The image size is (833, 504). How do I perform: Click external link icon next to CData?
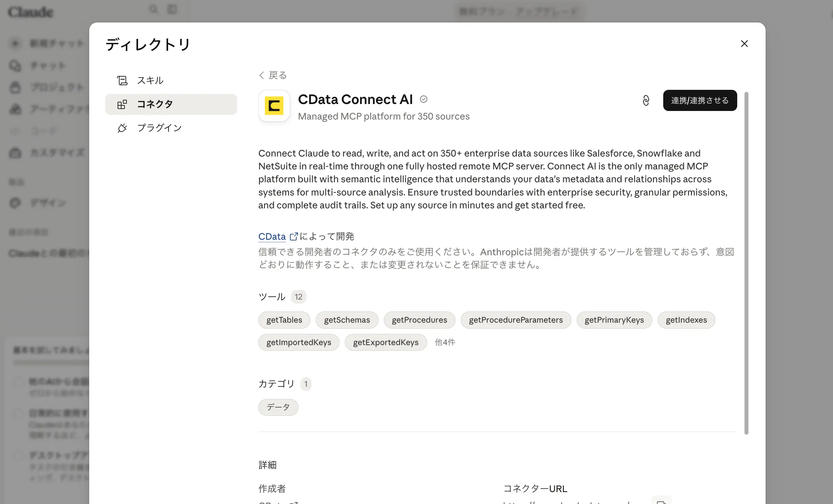pos(294,236)
